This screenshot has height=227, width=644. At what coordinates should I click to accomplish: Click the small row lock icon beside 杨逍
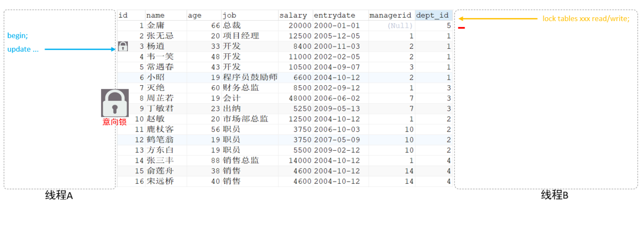123,47
